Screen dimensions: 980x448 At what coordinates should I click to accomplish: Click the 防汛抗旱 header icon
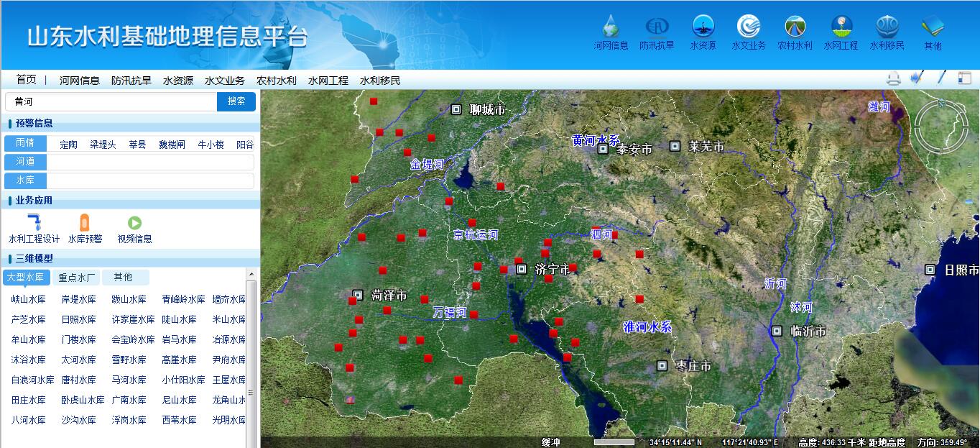pos(657,27)
